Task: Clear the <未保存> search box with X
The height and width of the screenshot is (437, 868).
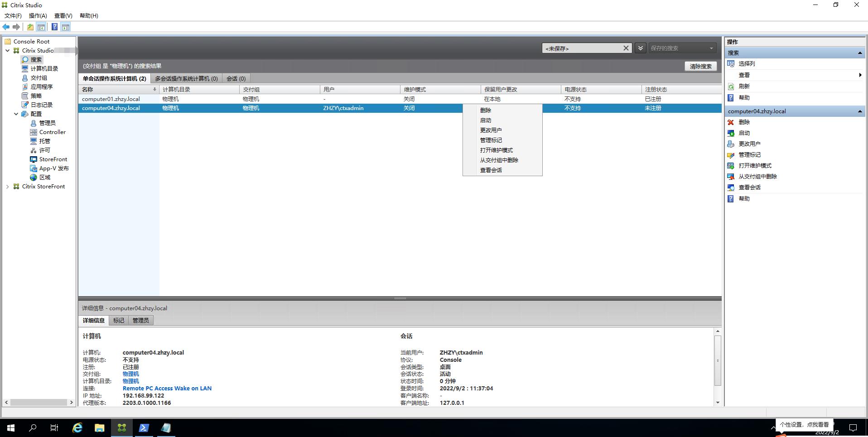Action: coord(626,48)
